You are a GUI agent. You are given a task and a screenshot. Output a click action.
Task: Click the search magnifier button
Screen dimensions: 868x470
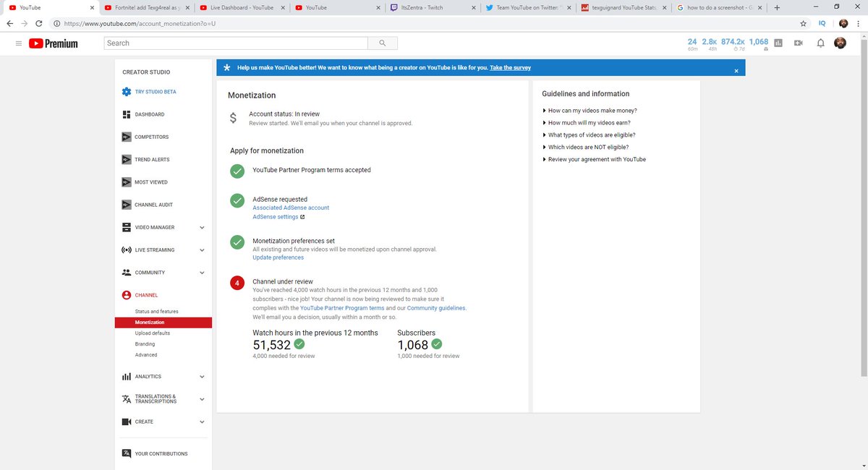[382, 43]
